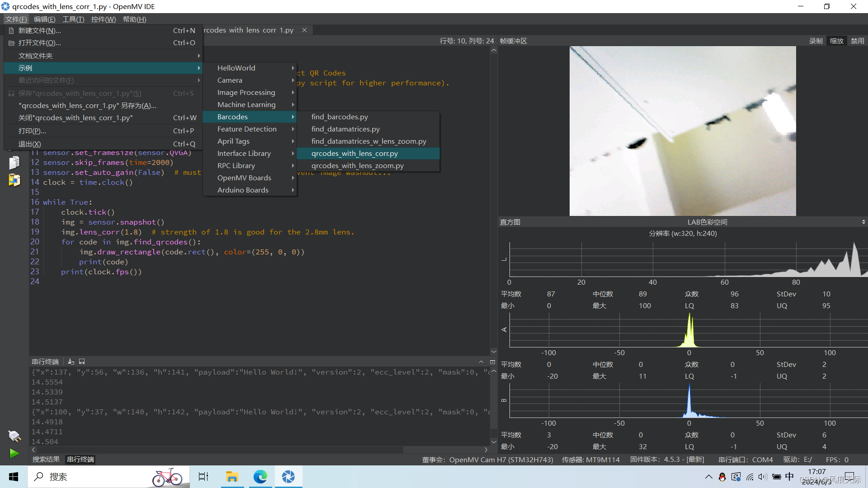Open qrcodes_with_lens_zoom.py example

point(357,165)
